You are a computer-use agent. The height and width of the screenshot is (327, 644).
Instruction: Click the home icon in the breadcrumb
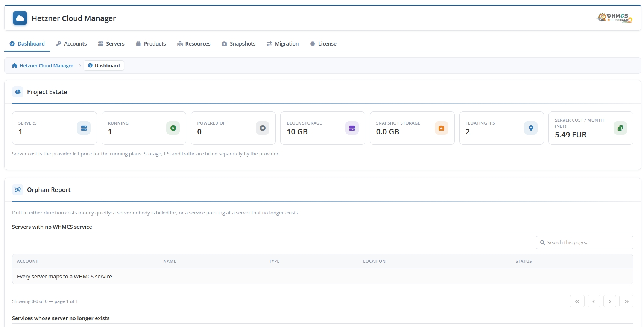pos(14,65)
